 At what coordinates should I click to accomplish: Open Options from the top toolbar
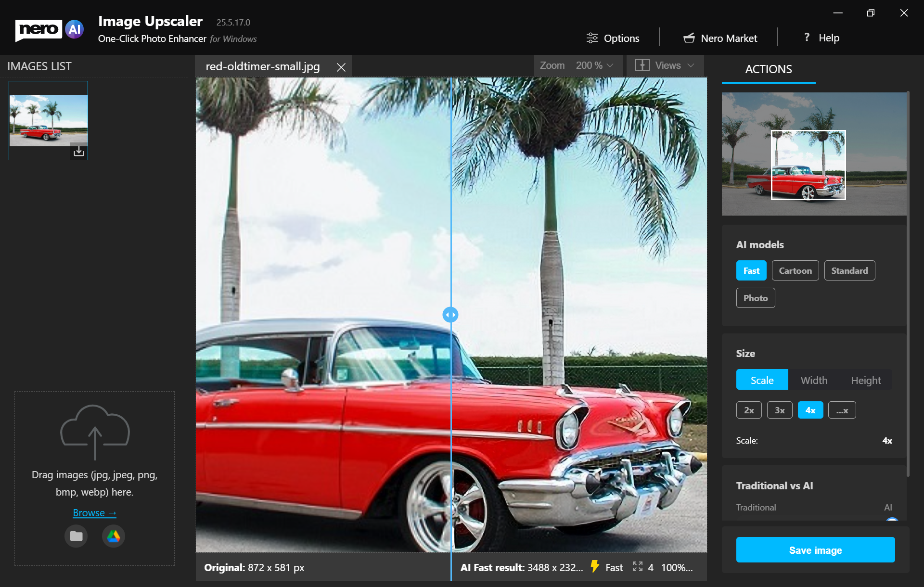click(x=613, y=38)
